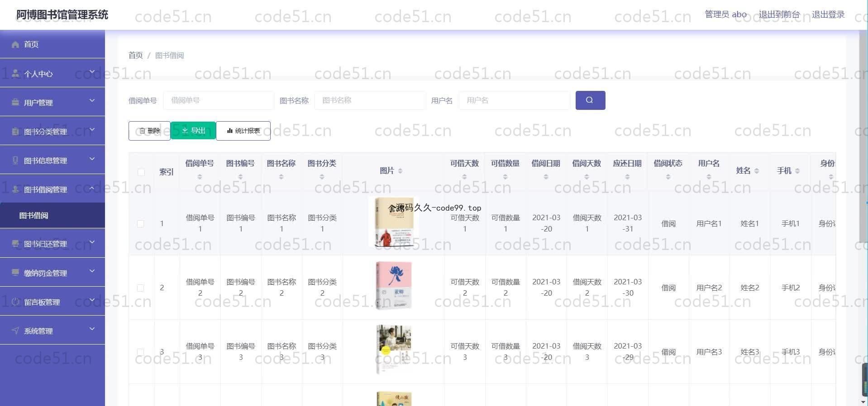Focus the 图书名称 search field
The image size is (868, 406).
[370, 100]
